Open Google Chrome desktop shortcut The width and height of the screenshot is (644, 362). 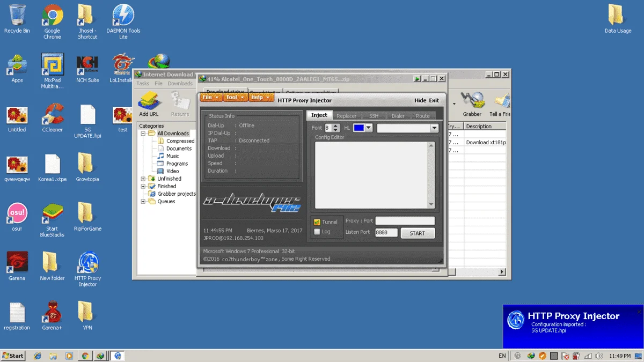coord(52,21)
